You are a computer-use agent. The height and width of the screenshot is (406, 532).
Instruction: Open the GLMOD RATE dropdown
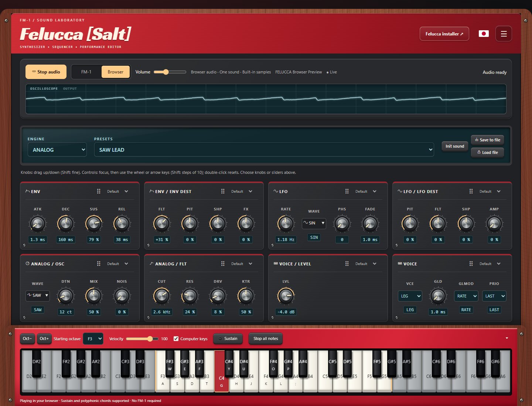(x=466, y=296)
